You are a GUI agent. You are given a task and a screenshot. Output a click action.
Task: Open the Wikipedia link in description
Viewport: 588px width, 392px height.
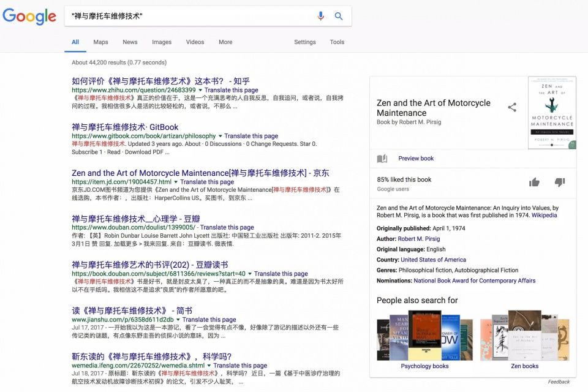[x=544, y=216]
